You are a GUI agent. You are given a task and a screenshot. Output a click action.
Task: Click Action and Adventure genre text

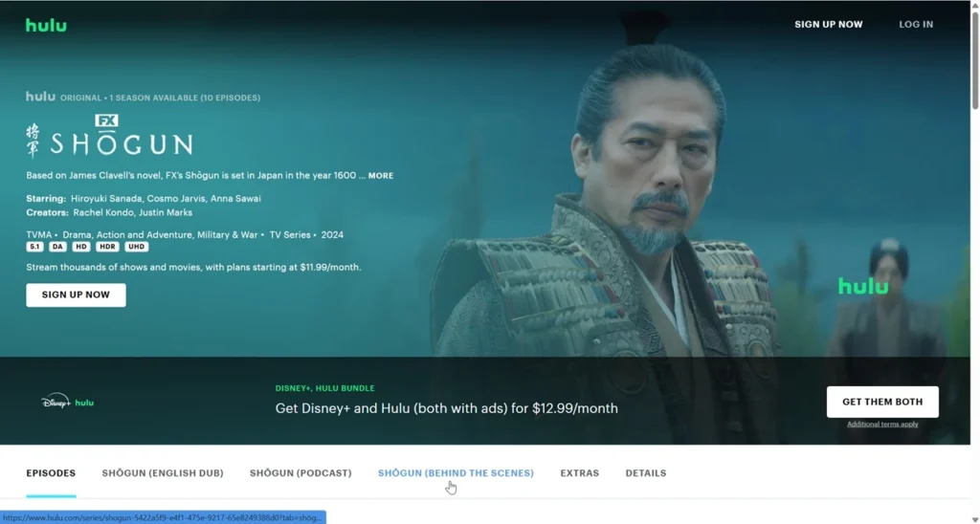(144, 235)
